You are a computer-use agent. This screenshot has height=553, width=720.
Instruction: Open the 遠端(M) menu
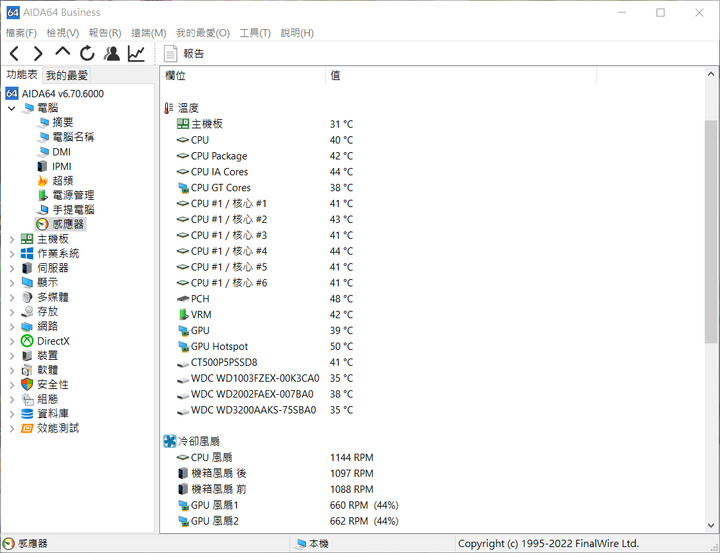(x=148, y=33)
